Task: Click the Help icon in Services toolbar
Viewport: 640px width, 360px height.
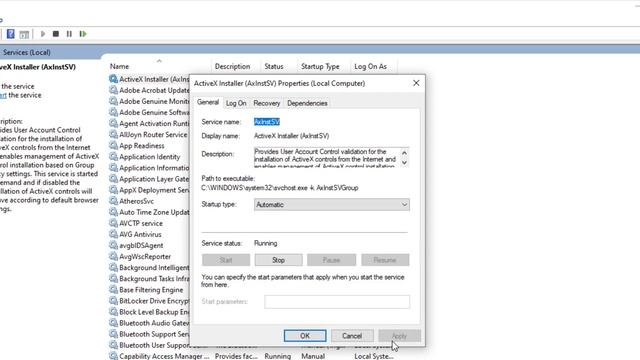Action: click(11, 34)
